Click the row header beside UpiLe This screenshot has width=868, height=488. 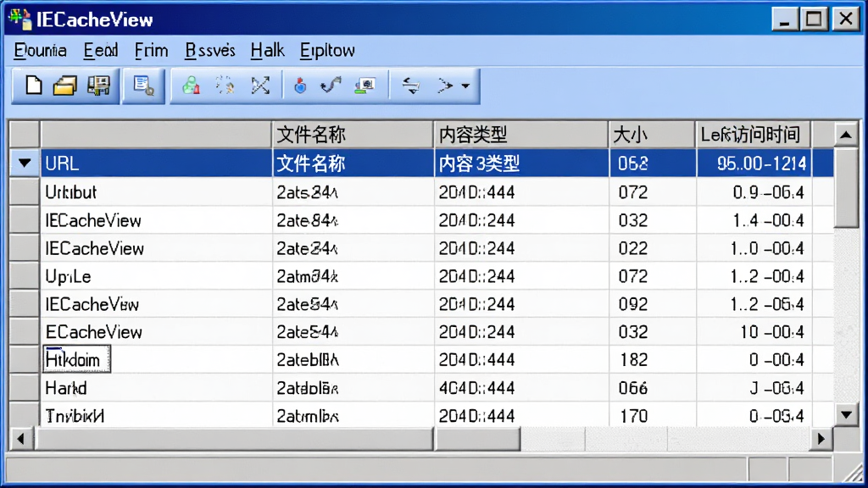(x=25, y=276)
